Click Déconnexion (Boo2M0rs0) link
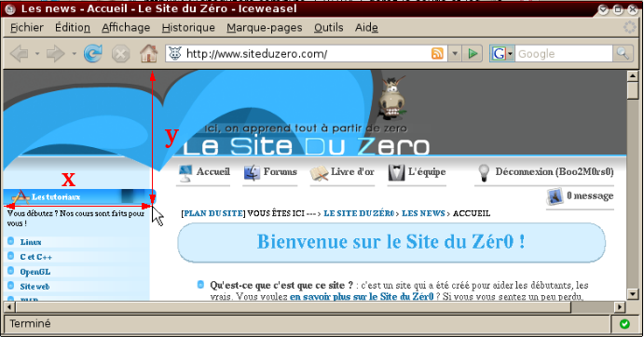Viewport: 644px width, 337px height. [555, 171]
